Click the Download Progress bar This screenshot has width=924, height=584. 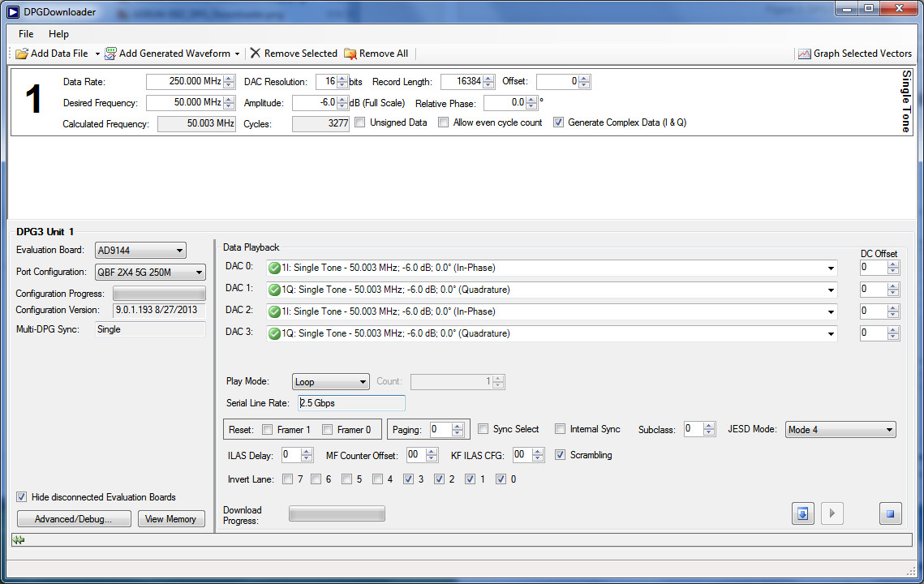coord(337,513)
